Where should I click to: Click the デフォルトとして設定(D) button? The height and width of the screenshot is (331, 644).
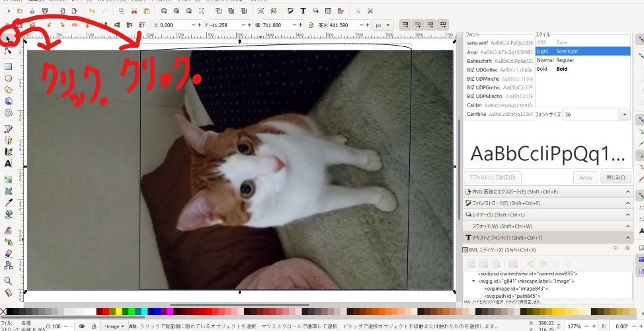pos(493,177)
